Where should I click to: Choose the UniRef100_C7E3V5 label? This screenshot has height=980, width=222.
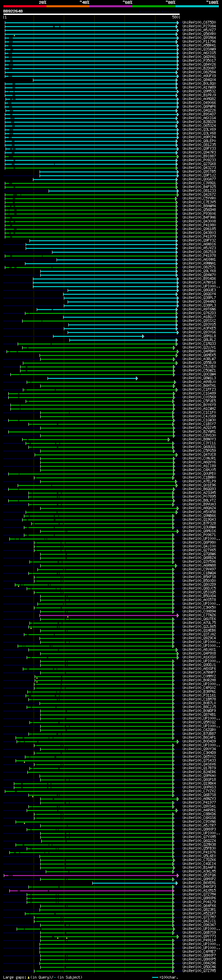(199, 202)
